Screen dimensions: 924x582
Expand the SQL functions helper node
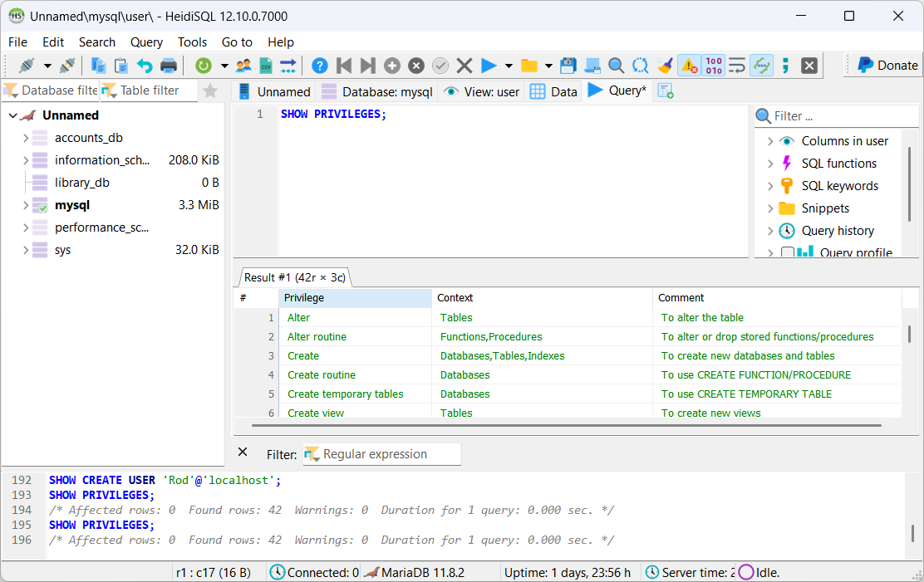[770, 164]
